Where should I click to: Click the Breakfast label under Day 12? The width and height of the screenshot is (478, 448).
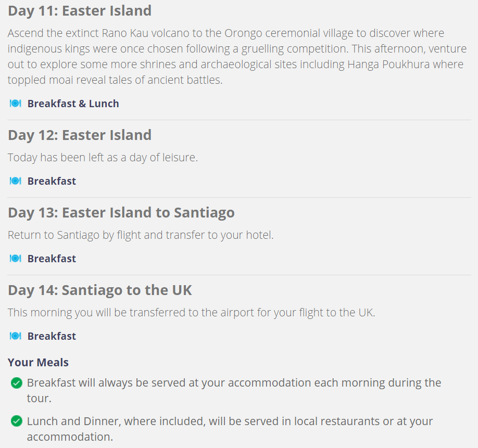(52, 181)
